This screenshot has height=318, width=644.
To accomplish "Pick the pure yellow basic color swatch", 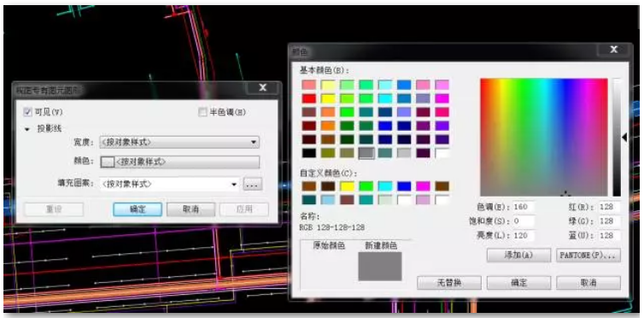I will pyautogui.click(x=328, y=98).
